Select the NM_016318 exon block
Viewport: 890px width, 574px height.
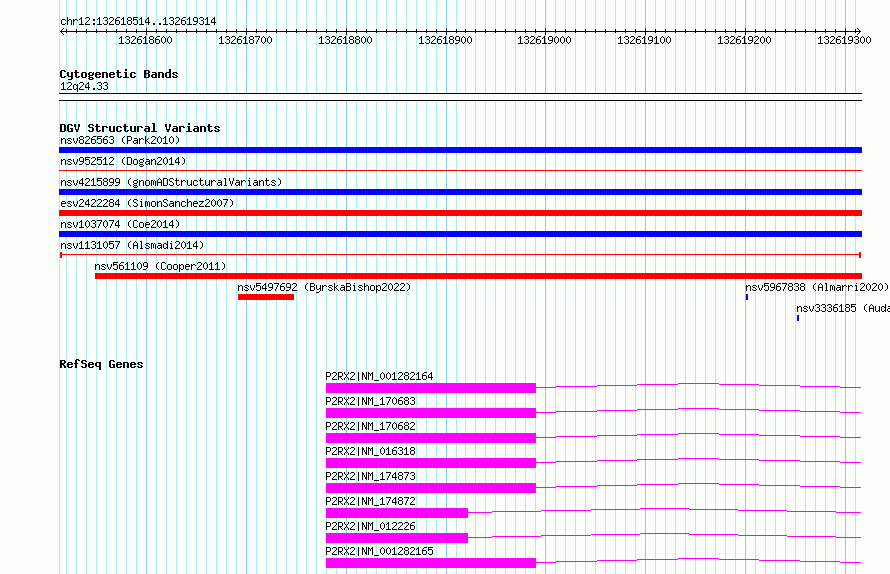[x=431, y=463]
